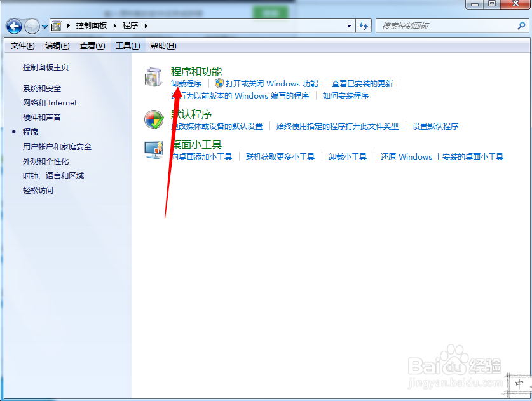The image size is (532, 401).
Task: Click the back navigation arrow
Action: click(14, 25)
